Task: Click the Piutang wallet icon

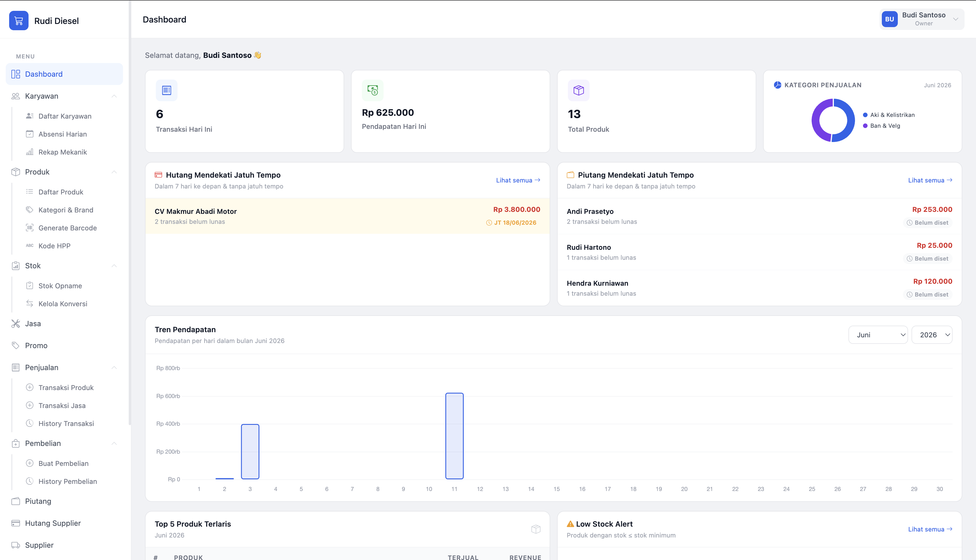Action: tap(16, 501)
